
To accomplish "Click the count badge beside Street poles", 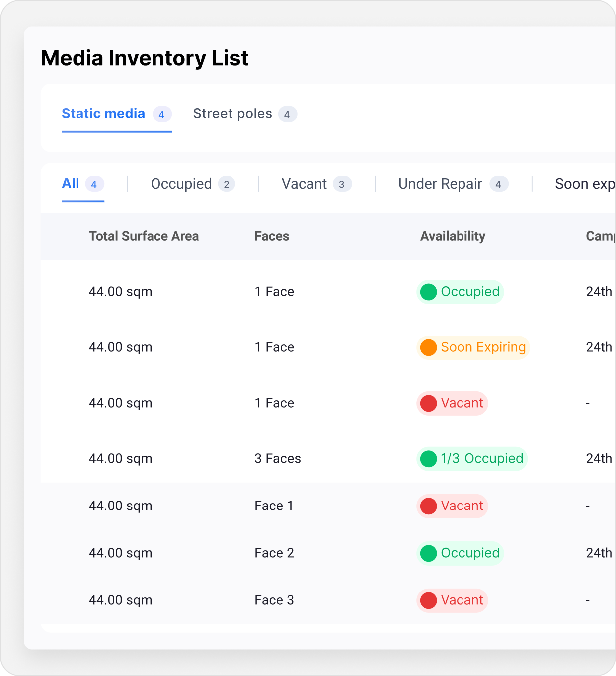I will (x=287, y=115).
